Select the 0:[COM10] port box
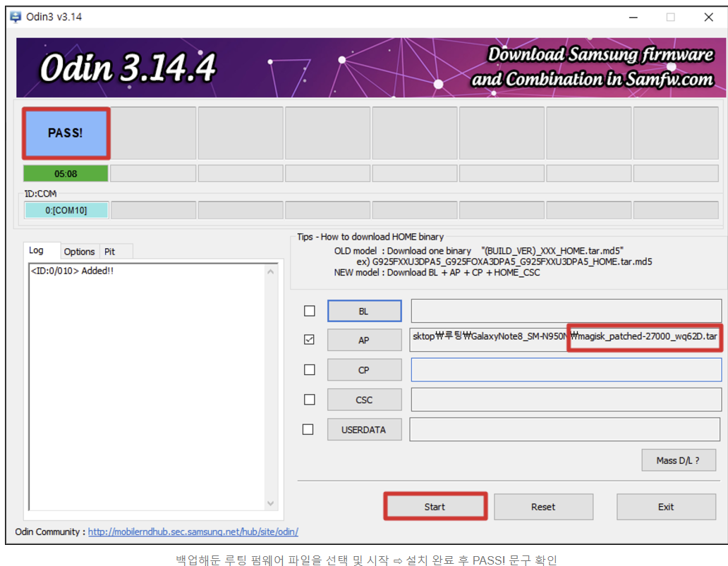728x566 pixels. coord(66,210)
